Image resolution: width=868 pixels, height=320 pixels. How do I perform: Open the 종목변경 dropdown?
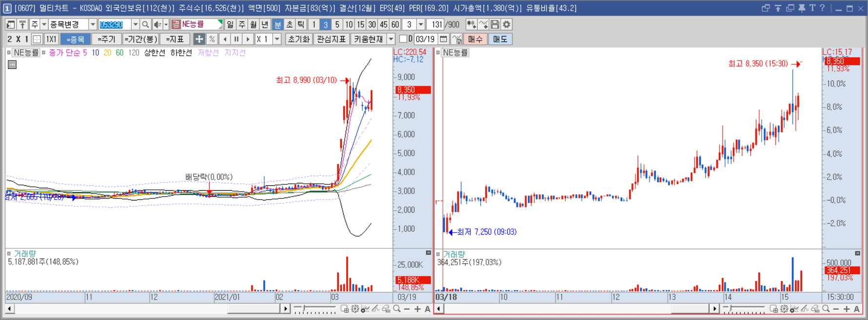click(93, 24)
